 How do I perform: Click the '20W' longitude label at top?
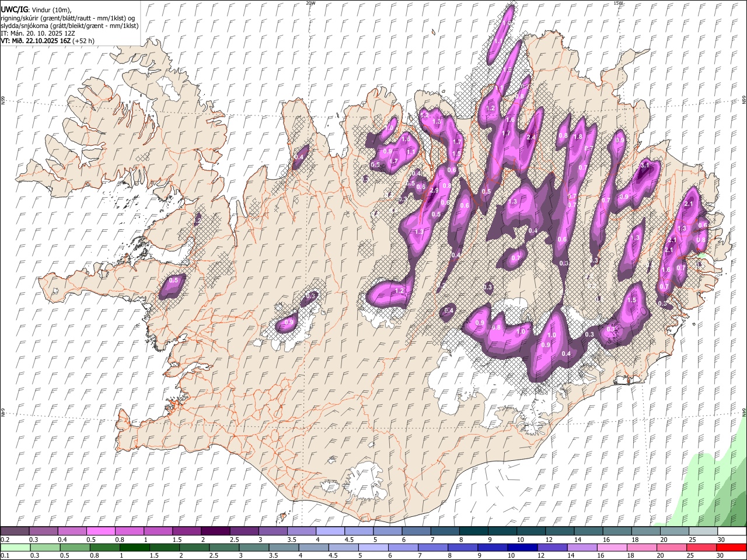point(310,3)
